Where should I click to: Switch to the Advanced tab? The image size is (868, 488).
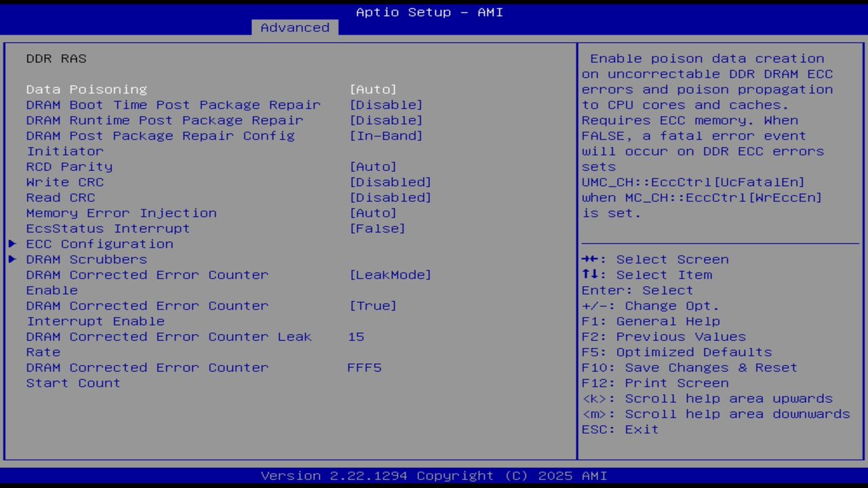point(294,27)
